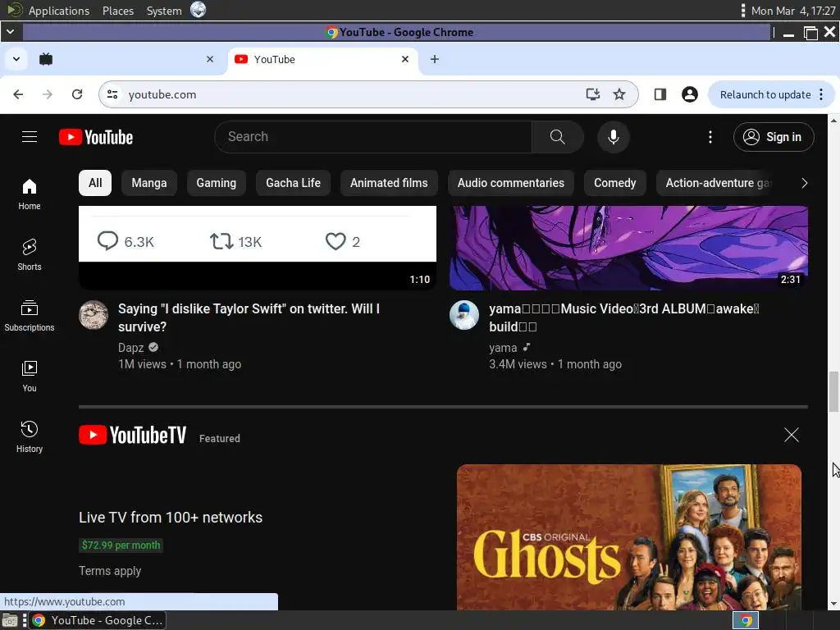Click the Chrome icon in the bottom panel tray
This screenshot has height=630, width=840.
tap(746, 620)
